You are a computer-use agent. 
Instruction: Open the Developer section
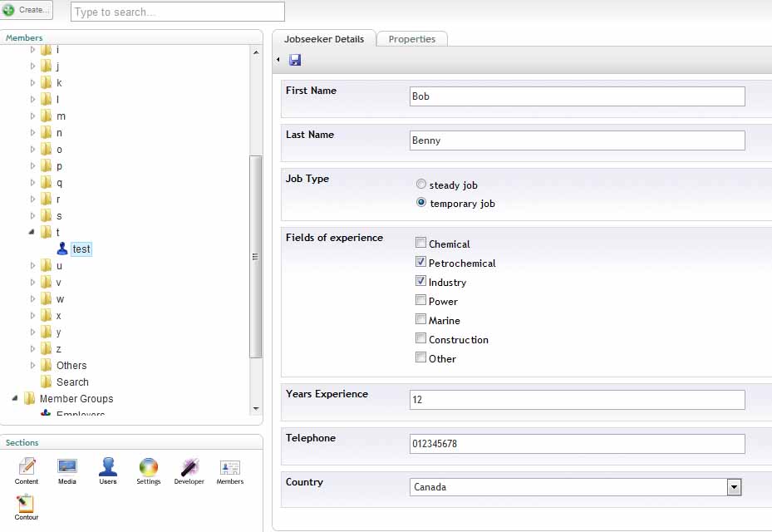189,469
